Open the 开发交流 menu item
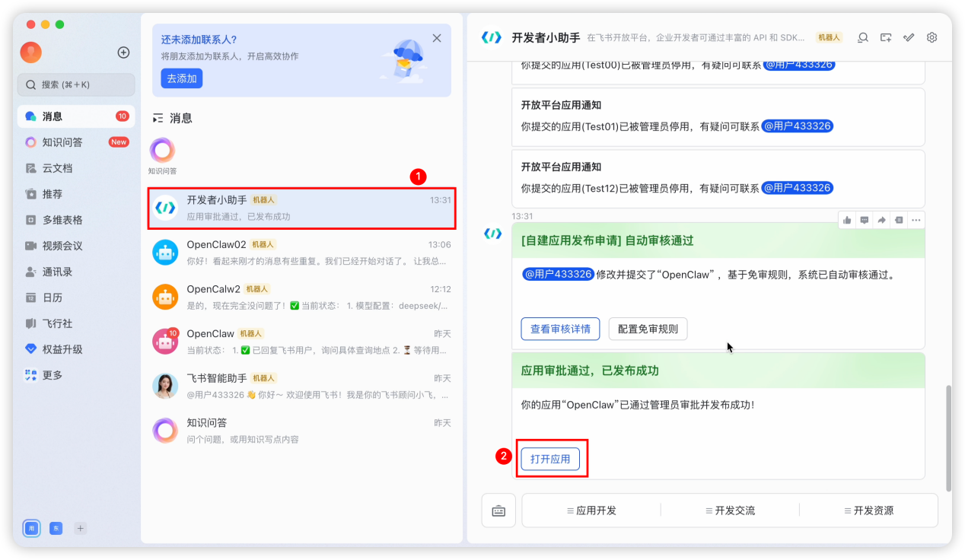The image size is (965, 560). [x=731, y=510]
